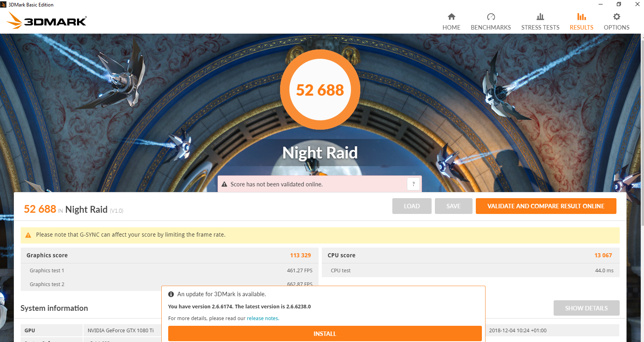Click 'Score has not been validated online' text
This screenshot has width=644, height=342.
[x=276, y=184]
